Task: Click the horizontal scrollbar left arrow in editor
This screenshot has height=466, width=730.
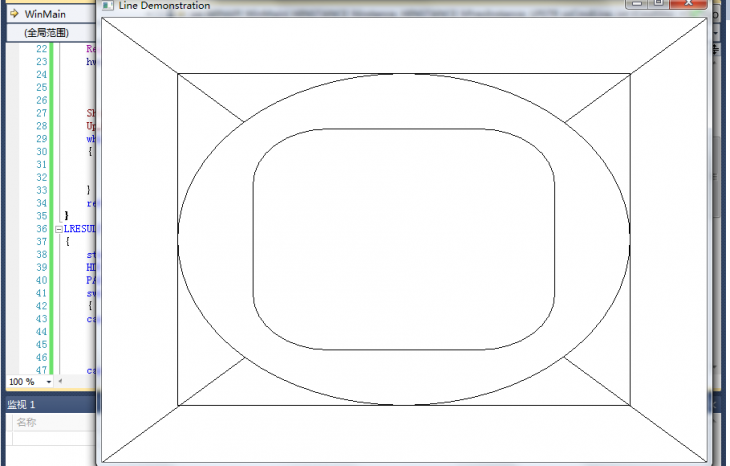Action: tap(59, 382)
